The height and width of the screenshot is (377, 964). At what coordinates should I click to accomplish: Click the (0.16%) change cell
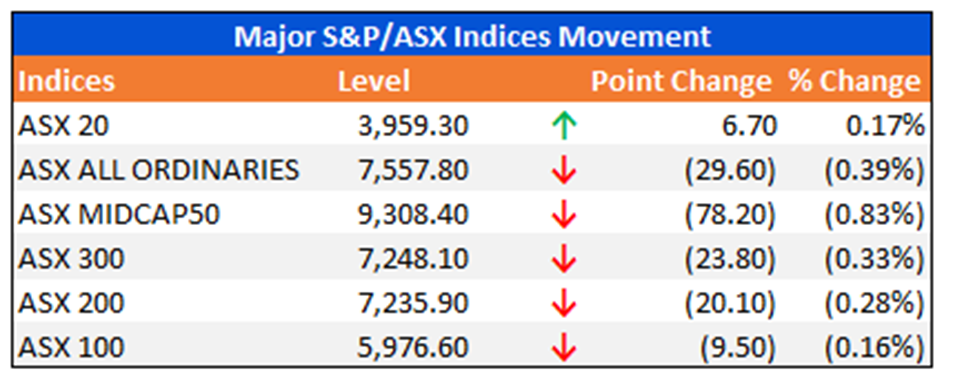(874, 348)
